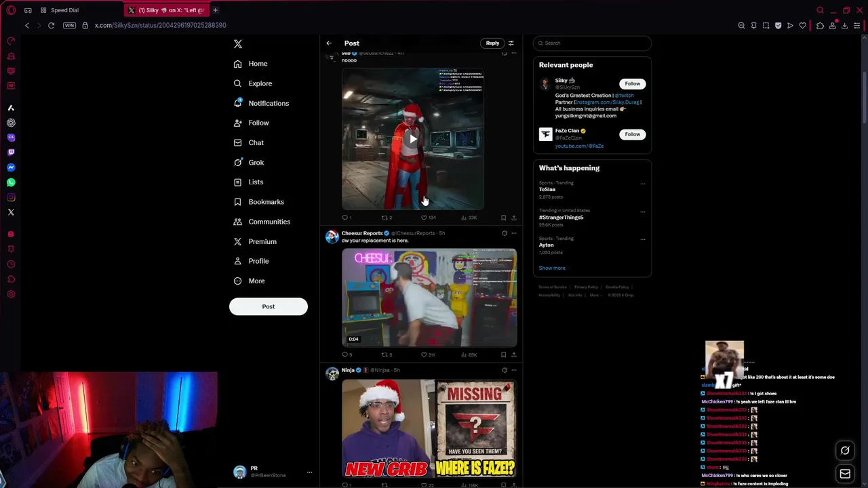Show site security lock info

click(85, 25)
